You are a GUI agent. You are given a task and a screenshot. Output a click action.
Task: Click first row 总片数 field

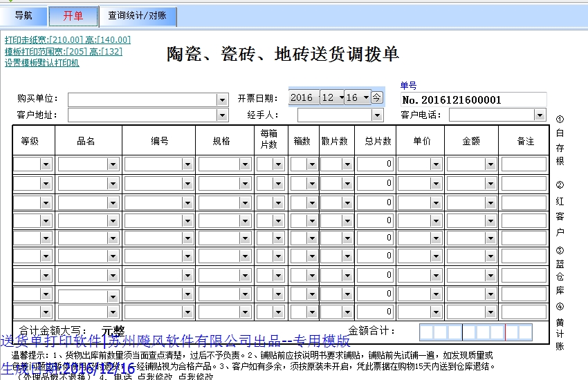coord(375,164)
